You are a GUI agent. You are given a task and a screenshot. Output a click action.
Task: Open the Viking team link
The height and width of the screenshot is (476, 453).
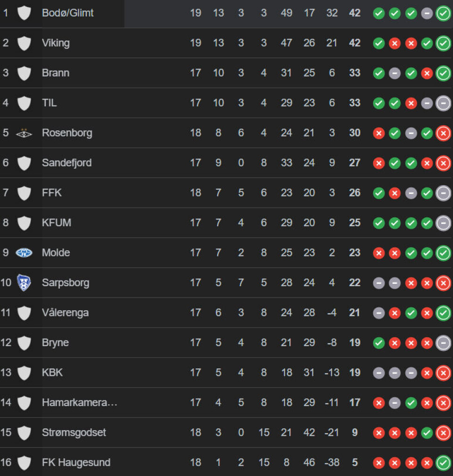point(56,43)
